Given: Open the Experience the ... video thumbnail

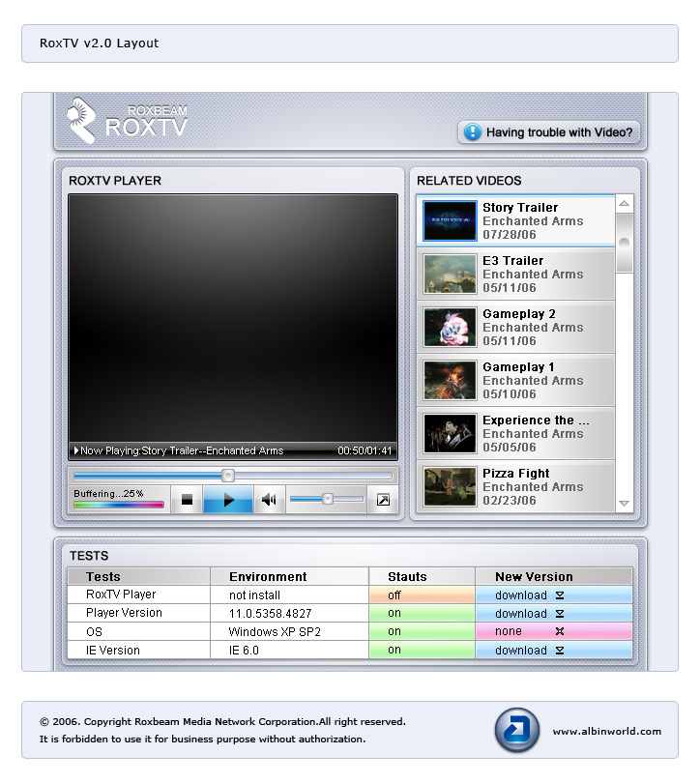Looking at the screenshot, I should [450, 433].
